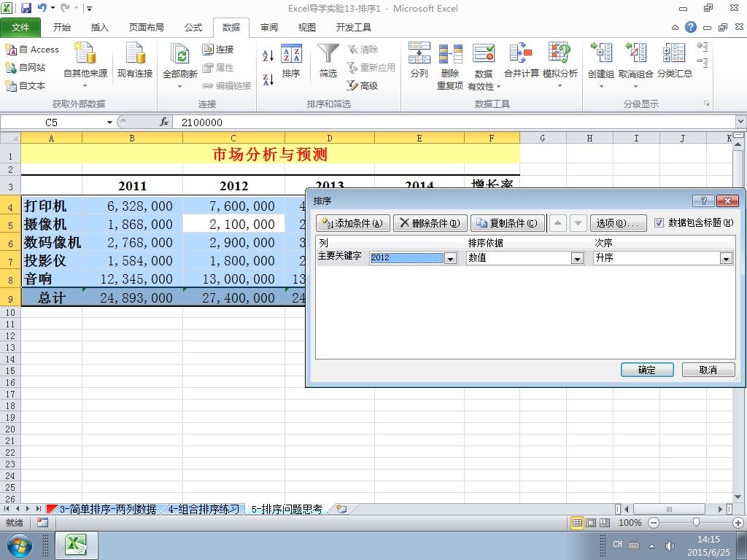Import data From Text (自文本)
Viewport: 747px width, 560px height.
click(26, 85)
